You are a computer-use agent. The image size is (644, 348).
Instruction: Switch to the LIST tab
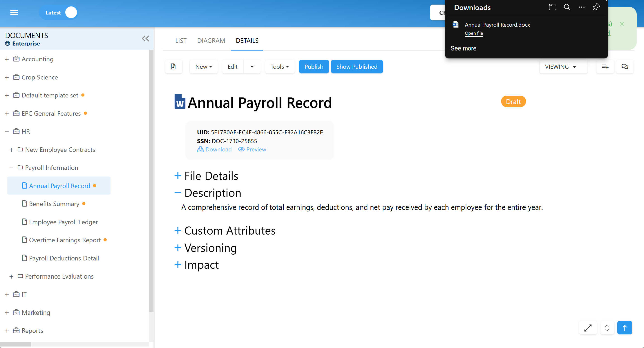point(181,41)
